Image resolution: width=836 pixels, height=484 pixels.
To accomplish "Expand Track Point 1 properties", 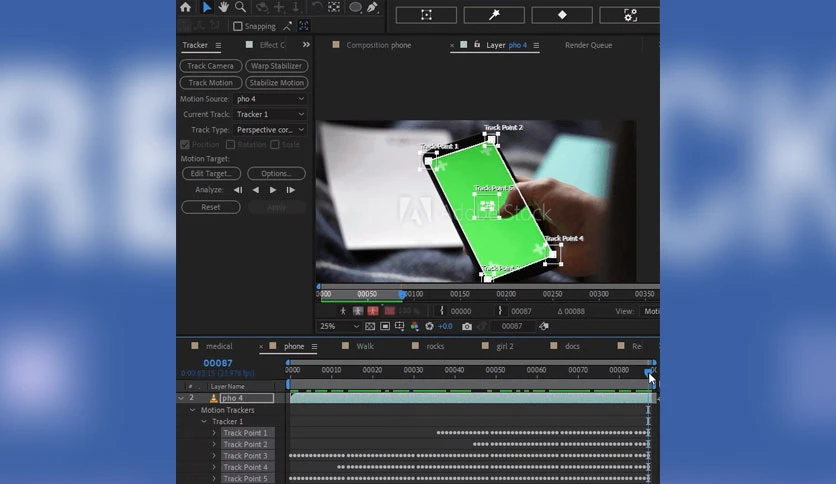I will [x=214, y=433].
